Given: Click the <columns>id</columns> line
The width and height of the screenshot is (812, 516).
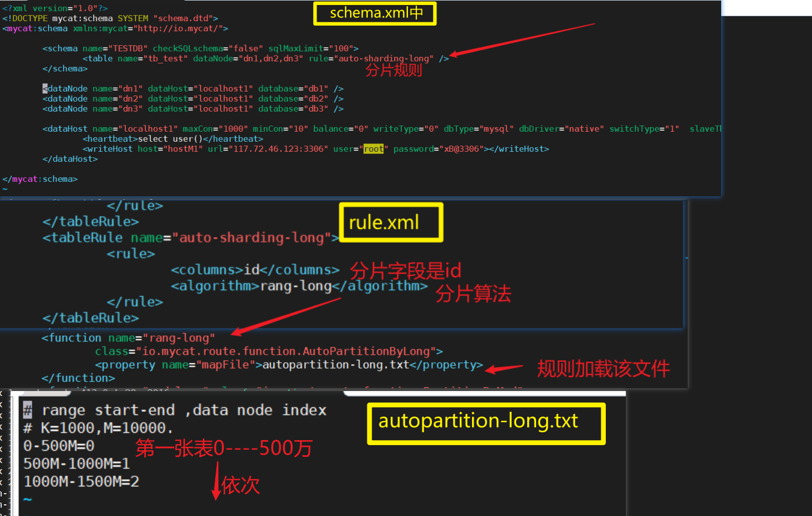Looking at the screenshot, I should tap(255, 270).
